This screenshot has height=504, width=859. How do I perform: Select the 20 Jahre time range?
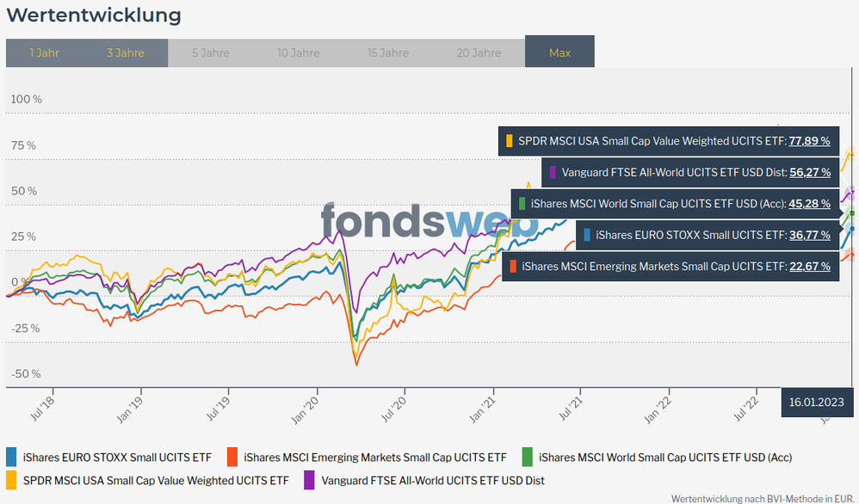click(480, 52)
